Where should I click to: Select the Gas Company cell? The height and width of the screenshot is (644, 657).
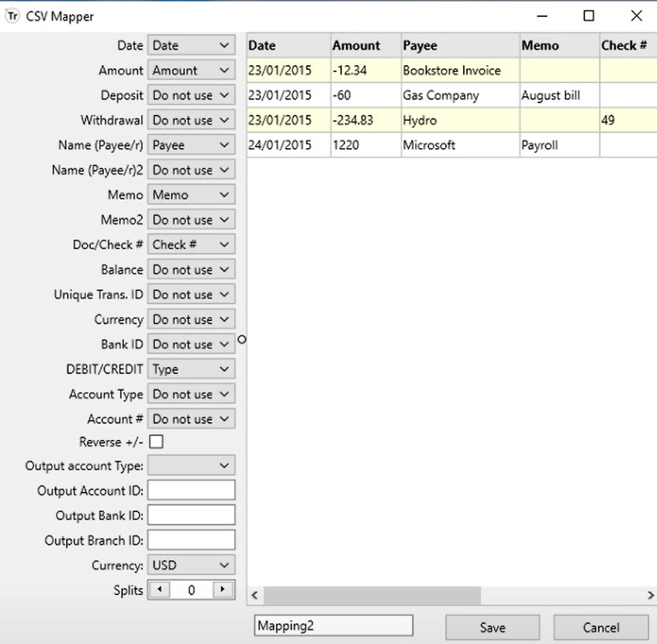(461, 95)
